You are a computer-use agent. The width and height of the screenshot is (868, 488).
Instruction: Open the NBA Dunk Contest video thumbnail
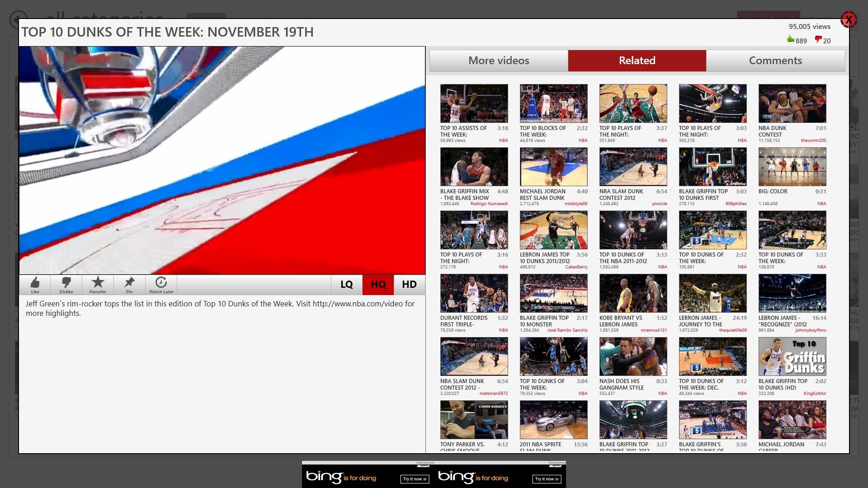(x=792, y=103)
